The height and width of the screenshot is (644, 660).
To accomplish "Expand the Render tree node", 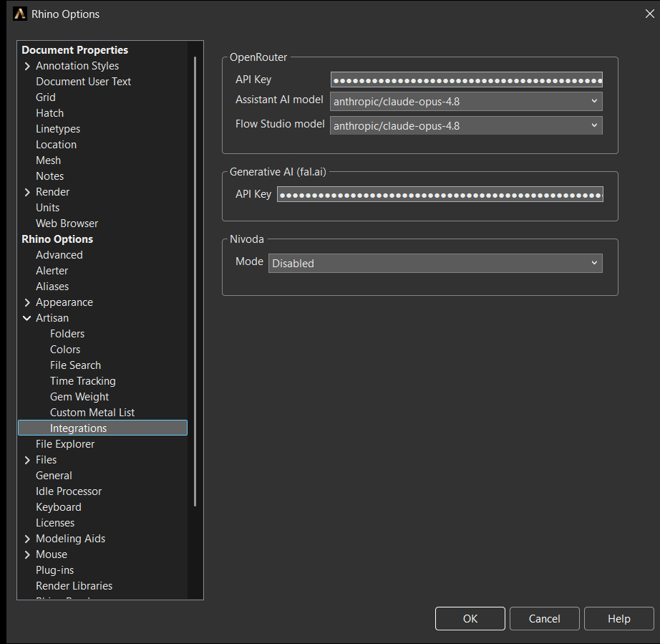I will click(27, 192).
